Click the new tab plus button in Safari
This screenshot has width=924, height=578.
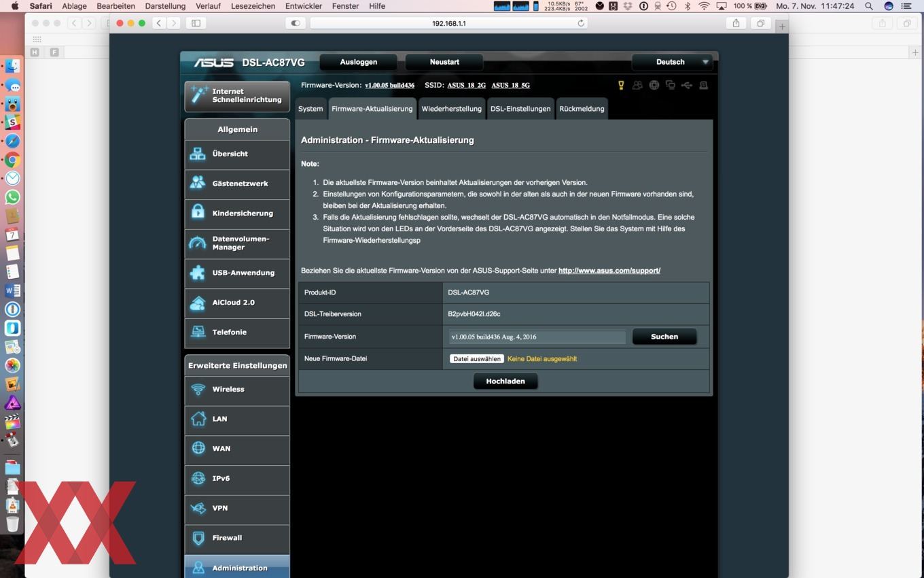[782, 27]
